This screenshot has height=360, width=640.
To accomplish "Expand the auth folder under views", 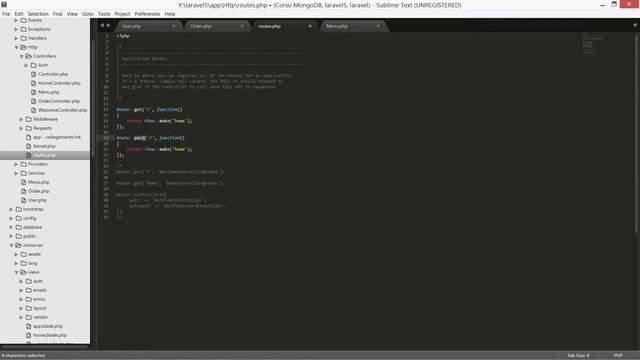I will 21,281.
